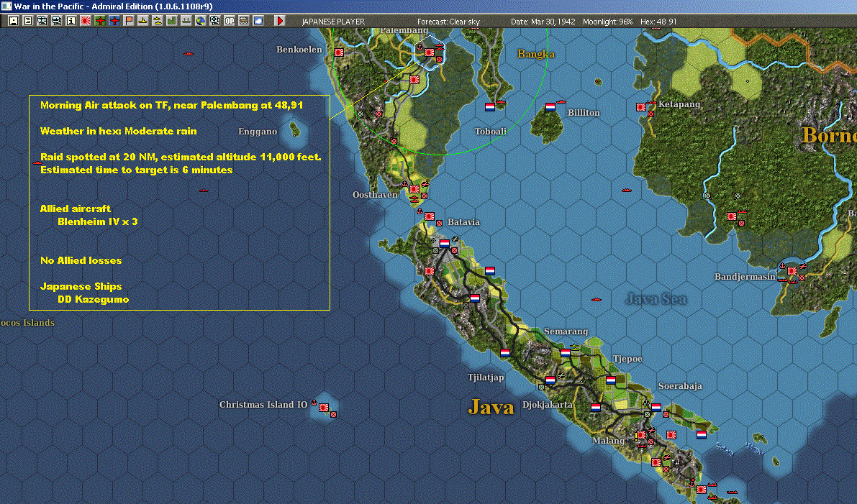Click the white cloud weather icon
This screenshot has width=857, height=504.
tap(258, 21)
